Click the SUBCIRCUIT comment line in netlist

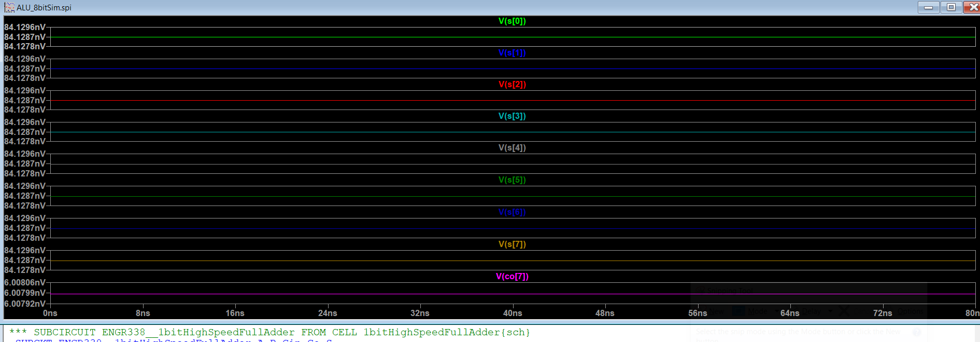coord(269,332)
